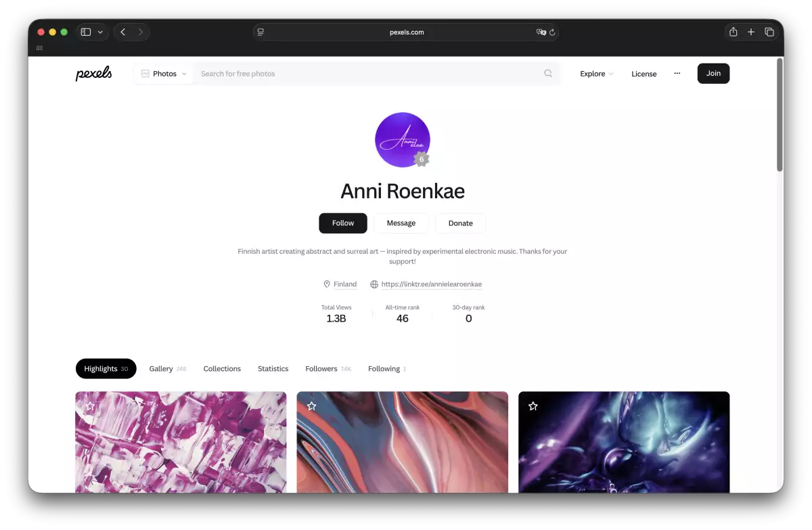The width and height of the screenshot is (812, 530).
Task: Click the search magnifier icon
Action: [548, 74]
